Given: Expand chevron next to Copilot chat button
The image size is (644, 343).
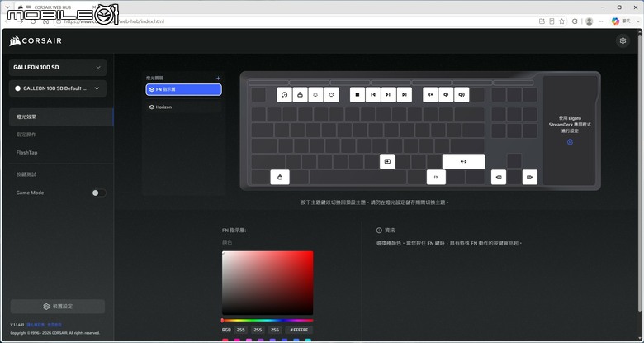Looking at the screenshot, I should 638,21.
